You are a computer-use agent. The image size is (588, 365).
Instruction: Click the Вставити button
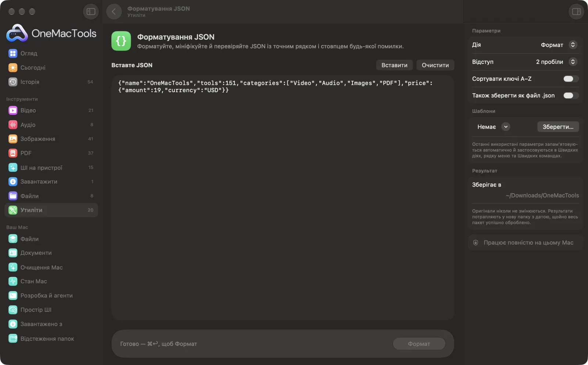(394, 65)
